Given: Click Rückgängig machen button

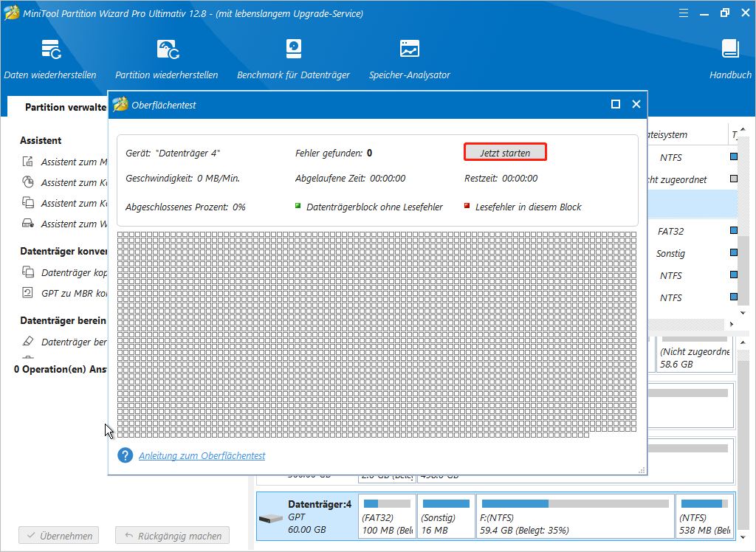Looking at the screenshot, I should tap(172, 536).
